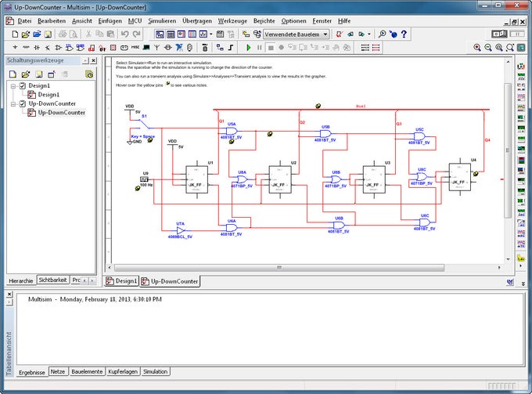Open the Hilfe menu
Viewport: 532px width, 394px height.
(x=344, y=20)
